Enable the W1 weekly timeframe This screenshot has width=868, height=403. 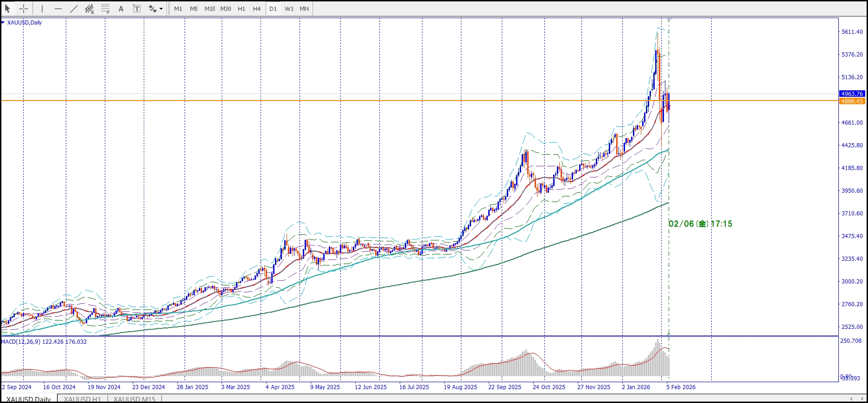click(x=289, y=9)
